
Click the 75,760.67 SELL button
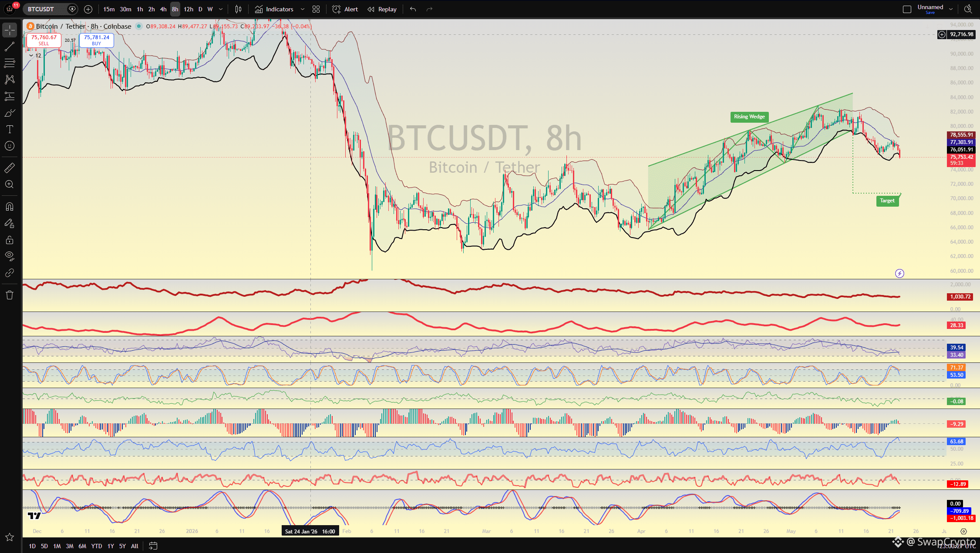pyautogui.click(x=44, y=40)
